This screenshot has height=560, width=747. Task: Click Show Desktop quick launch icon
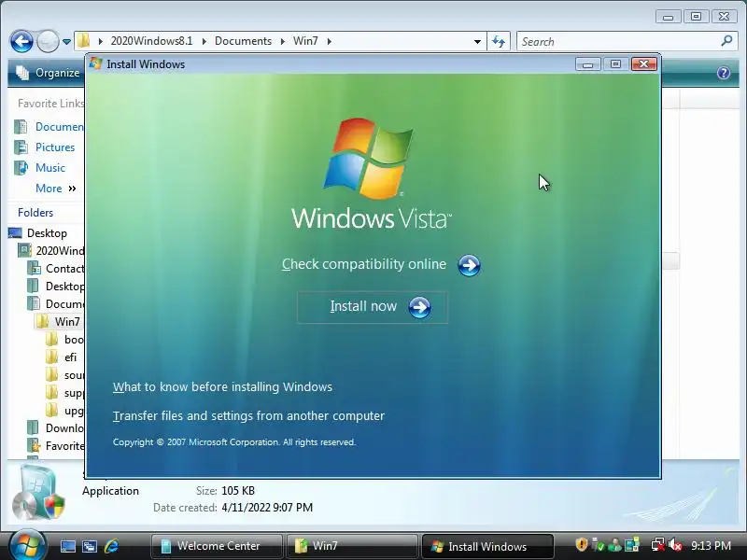click(67, 546)
